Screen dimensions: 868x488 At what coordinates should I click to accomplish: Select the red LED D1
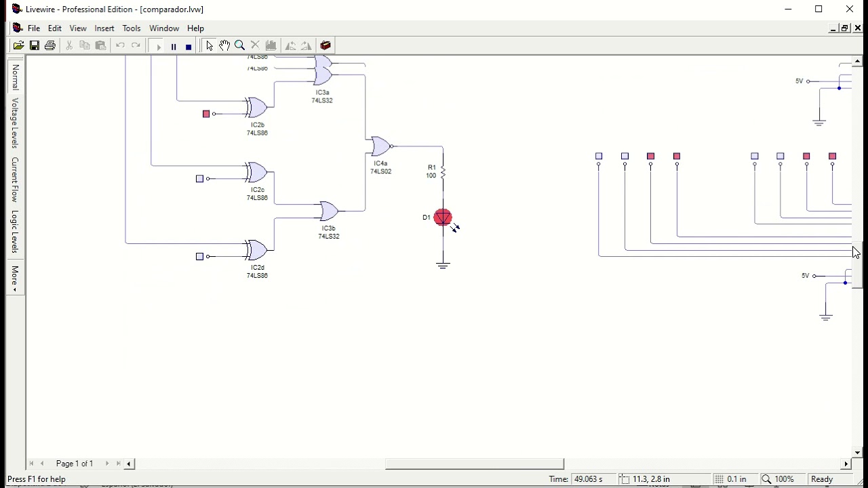coord(443,218)
